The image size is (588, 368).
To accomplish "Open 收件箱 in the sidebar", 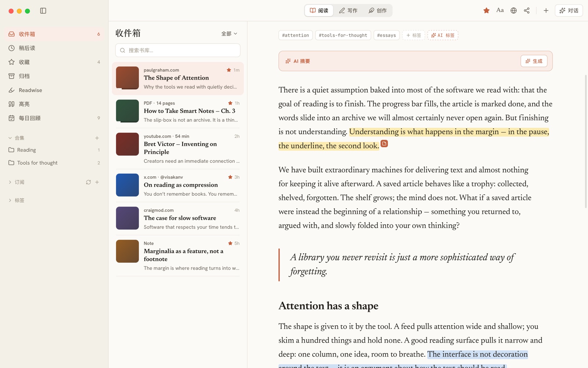I will (x=54, y=34).
